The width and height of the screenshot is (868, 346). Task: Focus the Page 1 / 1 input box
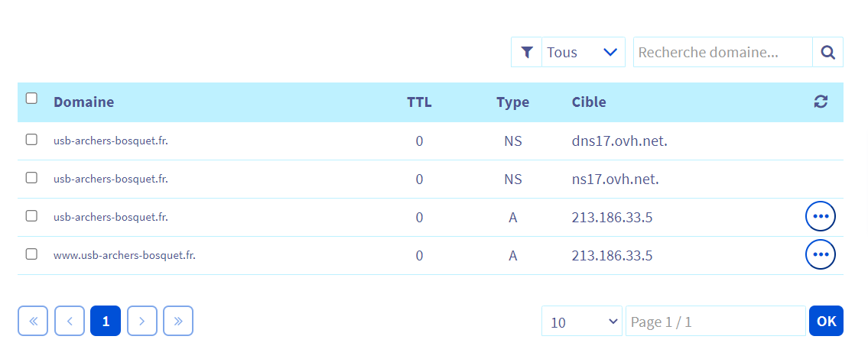(x=714, y=322)
